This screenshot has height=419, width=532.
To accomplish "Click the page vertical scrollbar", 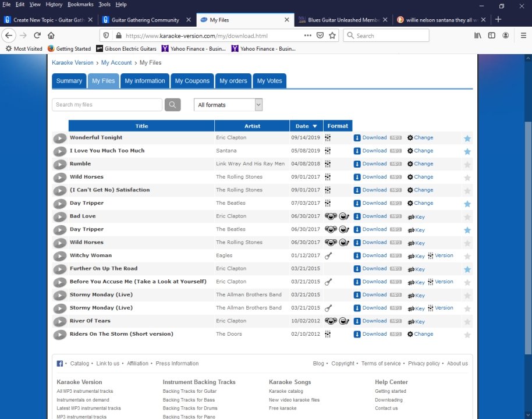I will pyautogui.click(x=528, y=237).
